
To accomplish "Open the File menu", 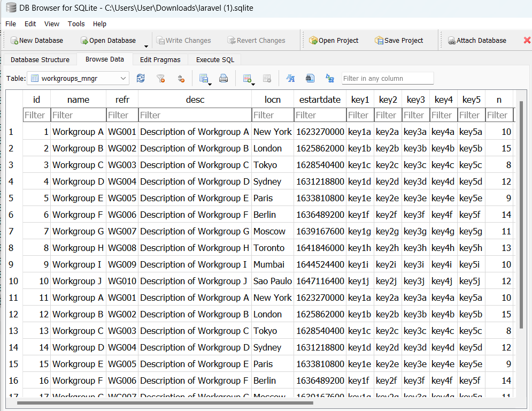I will 11,24.
